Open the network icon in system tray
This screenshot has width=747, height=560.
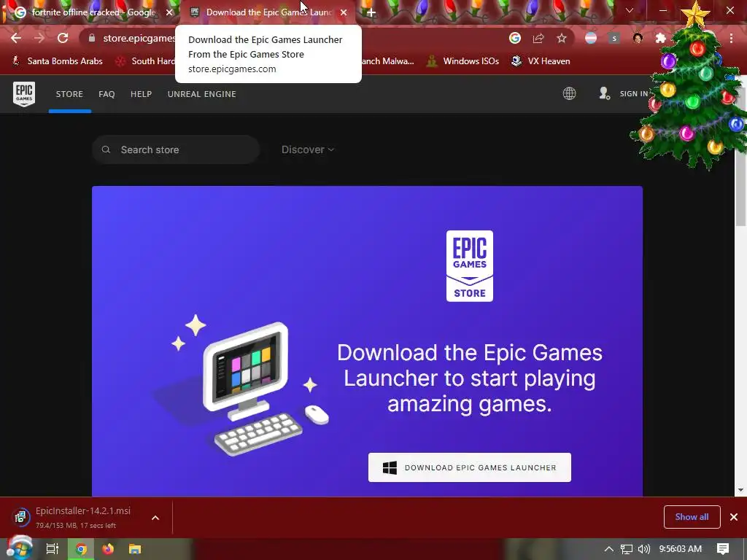[x=627, y=549]
